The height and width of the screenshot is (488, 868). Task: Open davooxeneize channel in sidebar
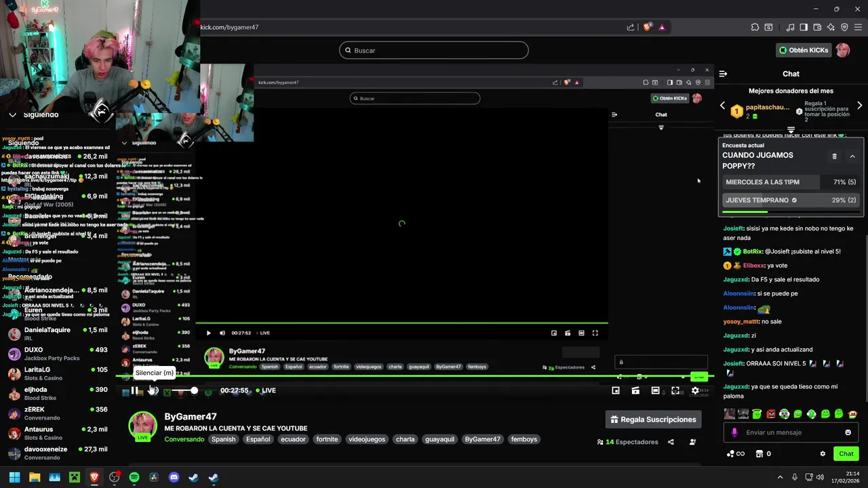58,453
